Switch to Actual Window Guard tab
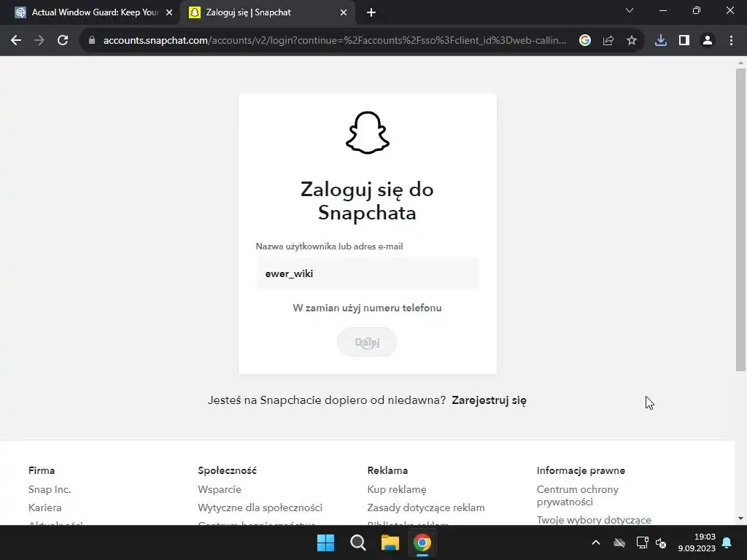The height and width of the screenshot is (560, 747). (94, 12)
